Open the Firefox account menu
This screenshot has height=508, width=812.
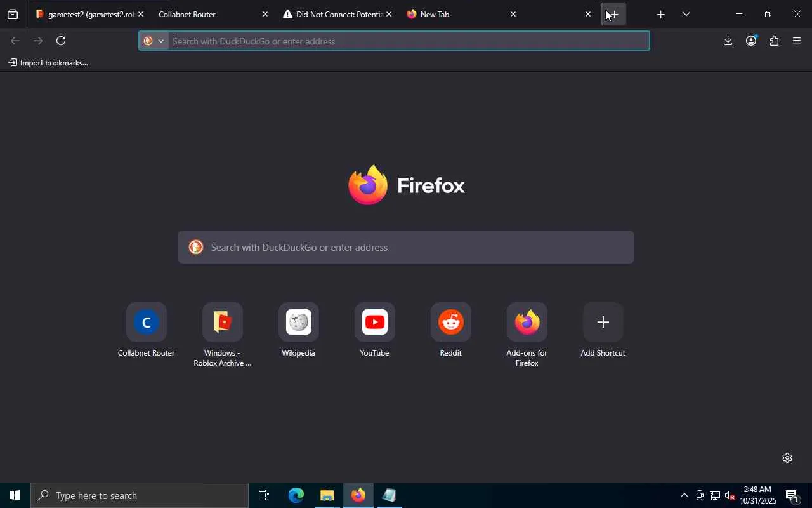tap(751, 41)
